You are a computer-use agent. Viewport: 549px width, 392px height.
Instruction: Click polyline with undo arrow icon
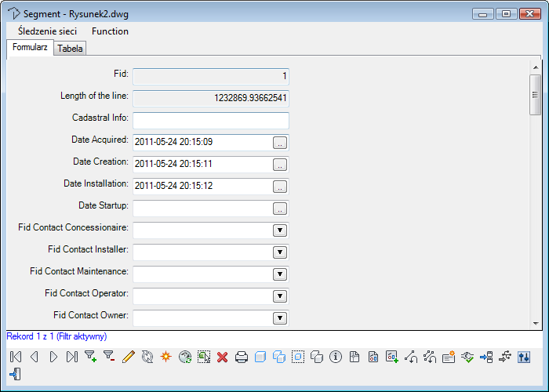[411, 357]
